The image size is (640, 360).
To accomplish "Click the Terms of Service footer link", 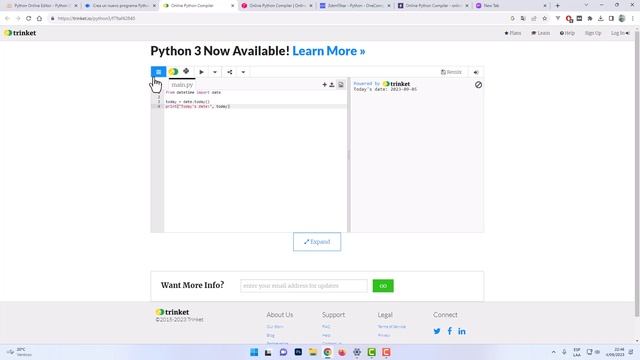I will point(391,327).
